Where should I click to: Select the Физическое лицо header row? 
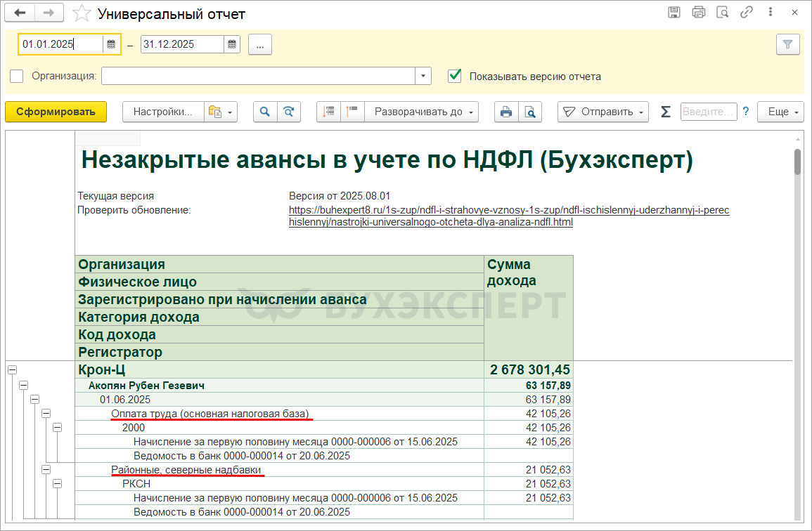[x=280, y=282]
